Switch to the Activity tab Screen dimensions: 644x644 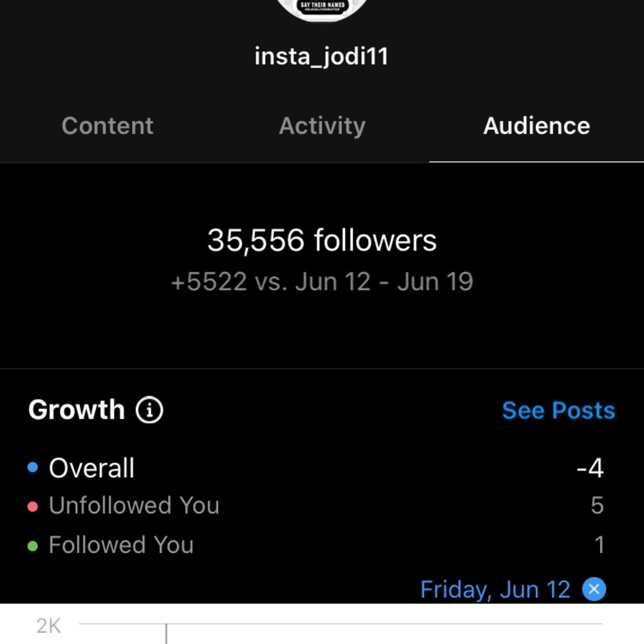pyautogui.click(x=322, y=126)
